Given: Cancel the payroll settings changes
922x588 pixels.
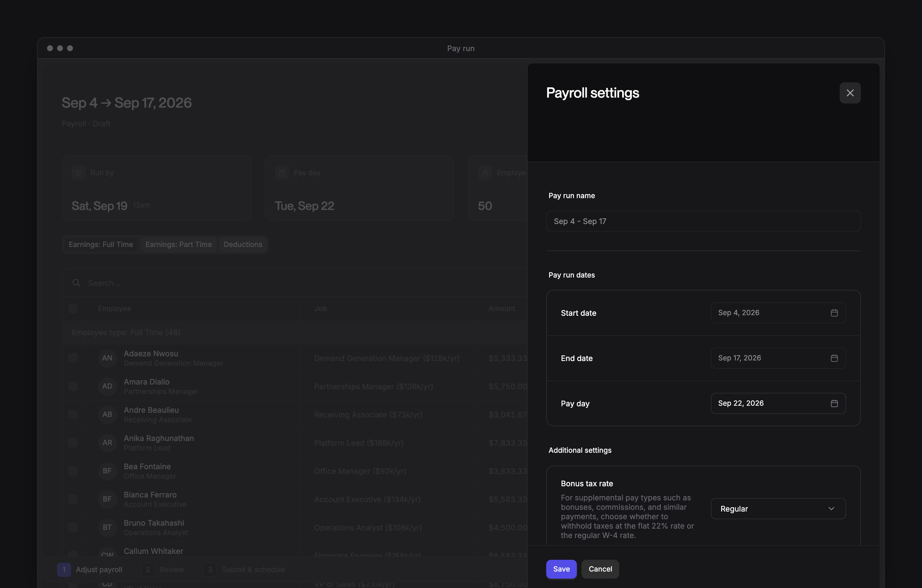Looking at the screenshot, I should pyautogui.click(x=600, y=569).
